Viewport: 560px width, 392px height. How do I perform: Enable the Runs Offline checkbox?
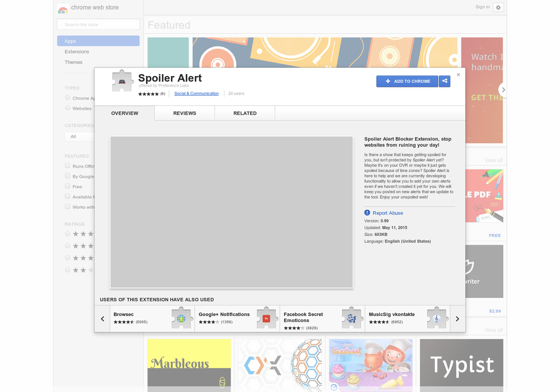[68, 165]
